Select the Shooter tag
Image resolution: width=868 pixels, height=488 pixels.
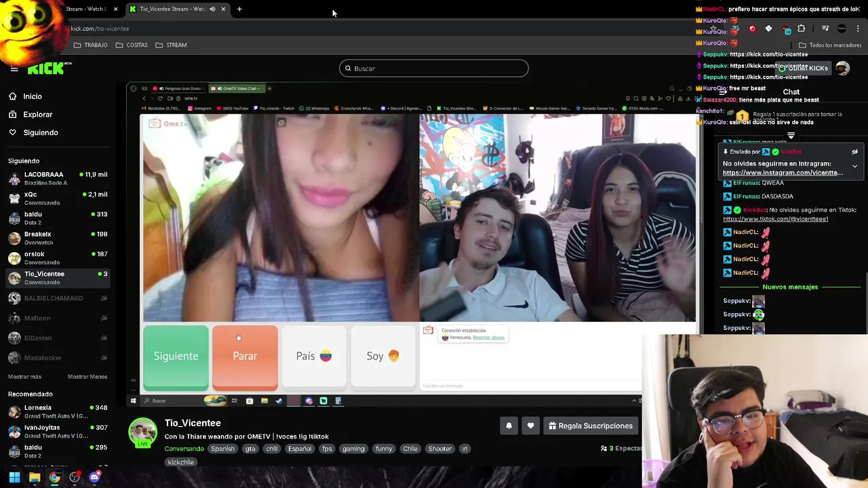[440, 449]
